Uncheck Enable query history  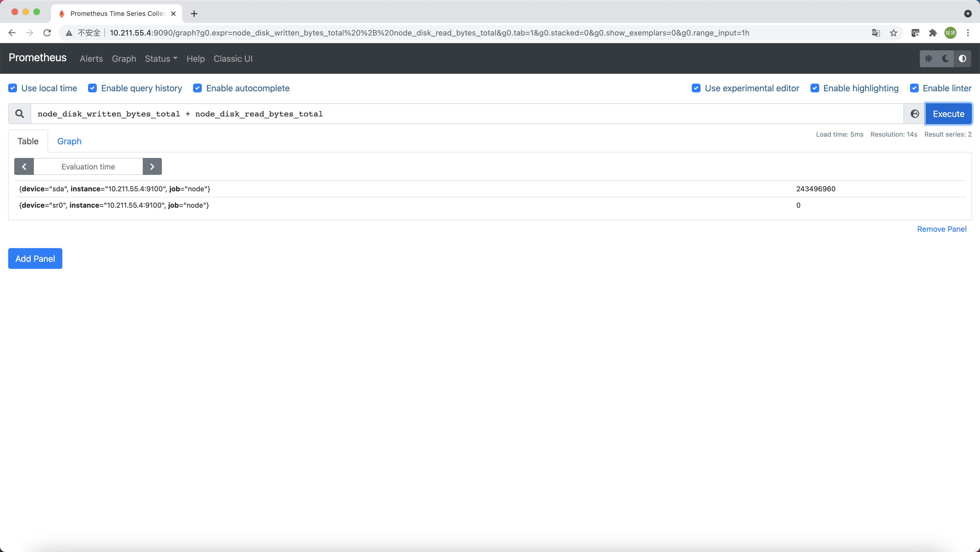tap(92, 88)
